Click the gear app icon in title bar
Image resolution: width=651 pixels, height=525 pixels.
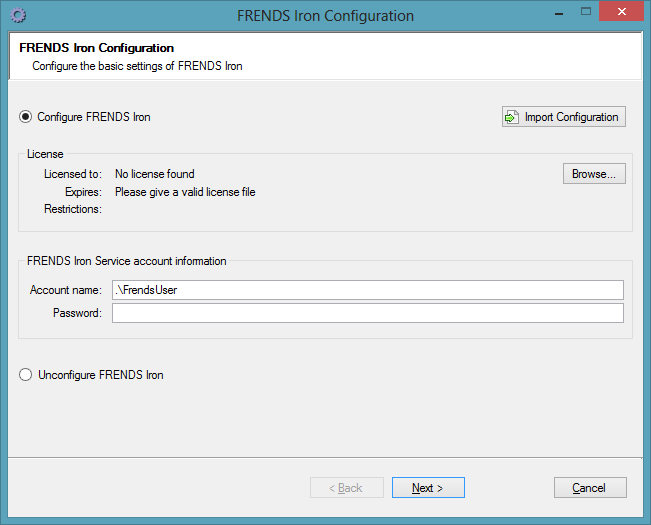[18, 15]
